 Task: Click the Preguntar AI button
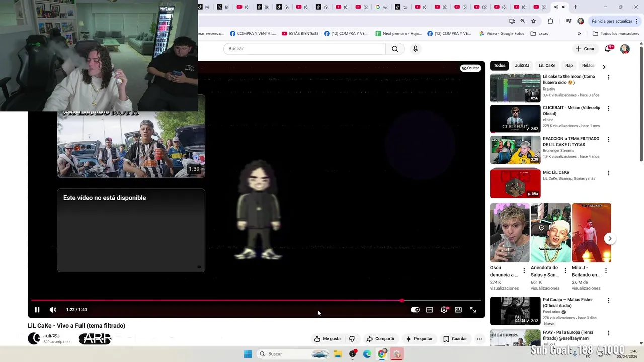pyautogui.click(x=419, y=339)
